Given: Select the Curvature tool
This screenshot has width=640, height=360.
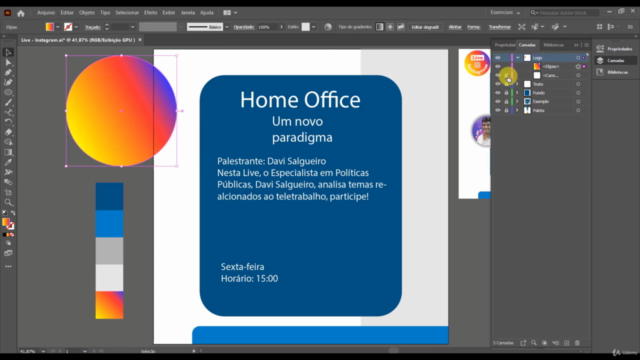Looking at the screenshot, I should (x=8, y=82).
